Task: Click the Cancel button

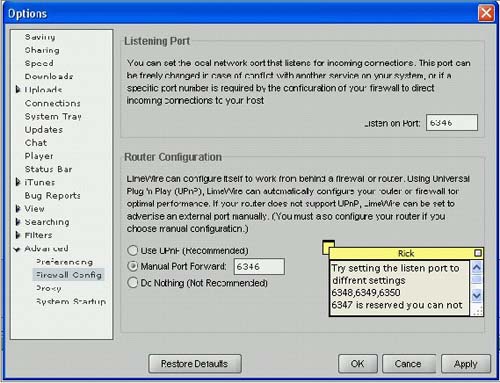Action: click(408, 363)
